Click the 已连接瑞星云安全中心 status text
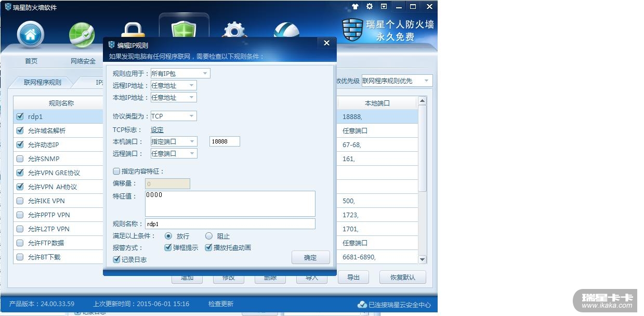 [x=400, y=305]
